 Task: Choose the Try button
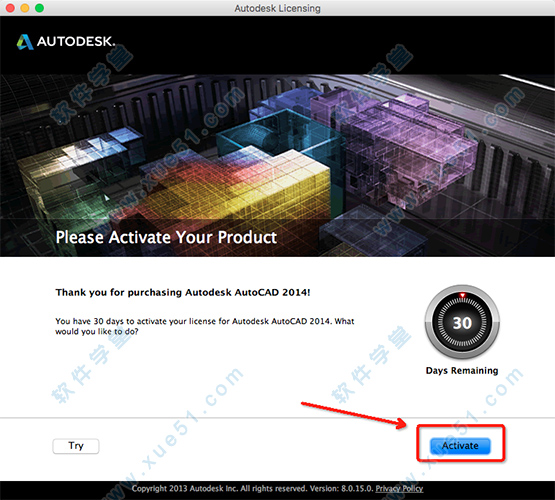(x=76, y=446)
